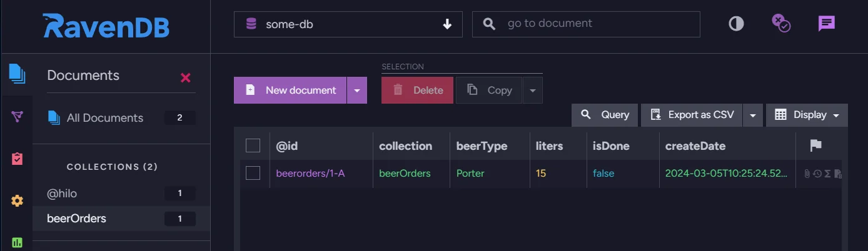Click the beerOrders count badge

click(179, 219)
